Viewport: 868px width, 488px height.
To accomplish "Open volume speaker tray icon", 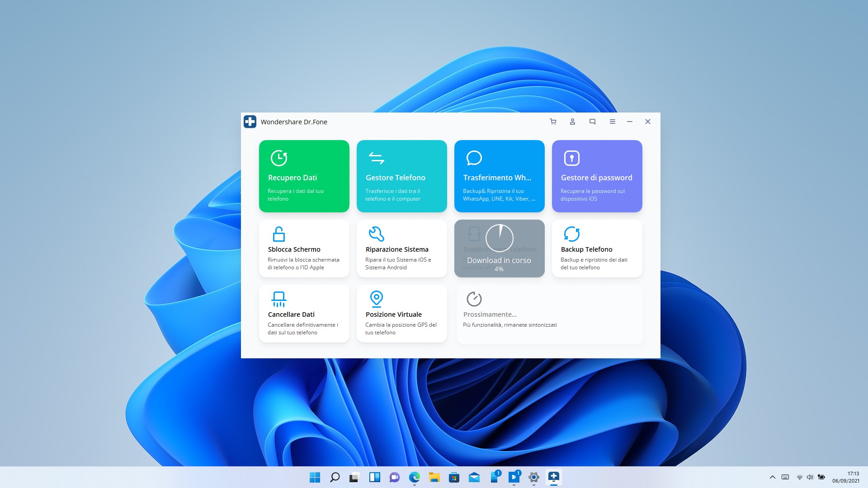I will click(x=810, y=477).
